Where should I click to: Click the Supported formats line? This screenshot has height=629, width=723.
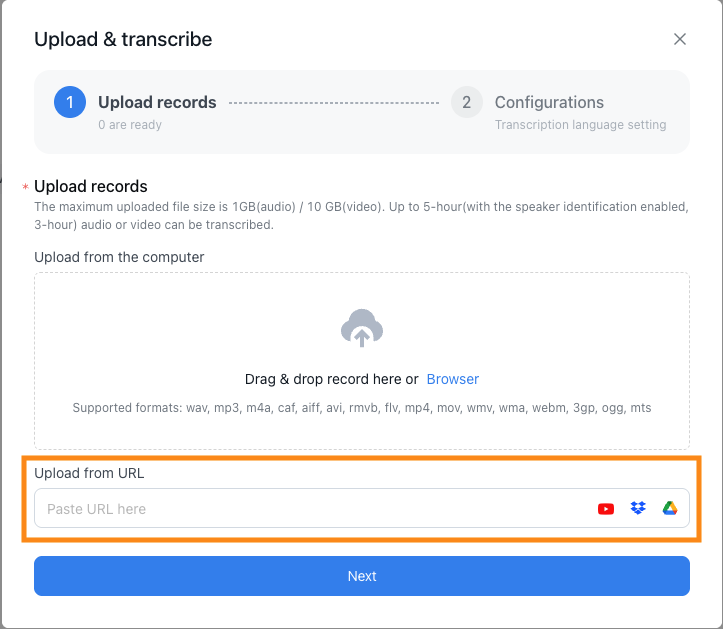click(x=362, y=408)
